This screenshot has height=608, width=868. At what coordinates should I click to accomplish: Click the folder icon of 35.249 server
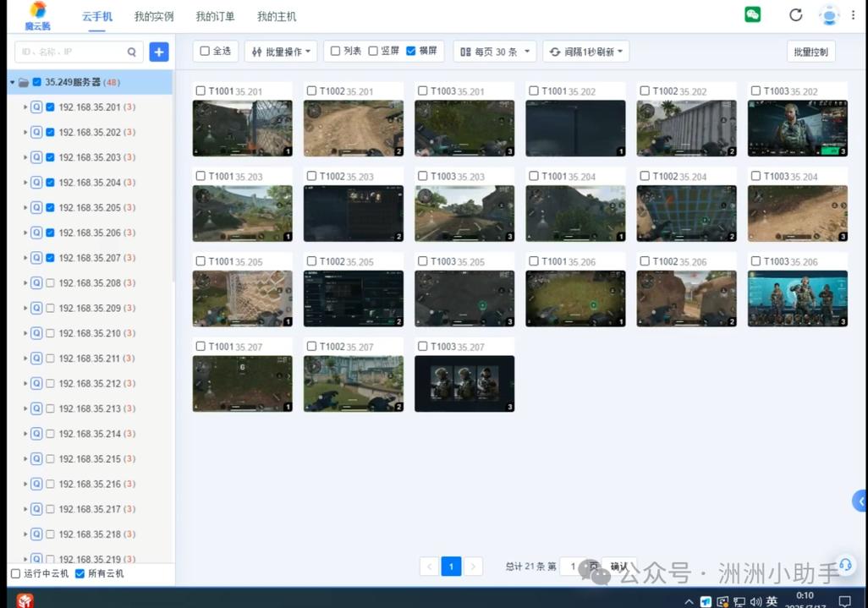coord(24,82)
